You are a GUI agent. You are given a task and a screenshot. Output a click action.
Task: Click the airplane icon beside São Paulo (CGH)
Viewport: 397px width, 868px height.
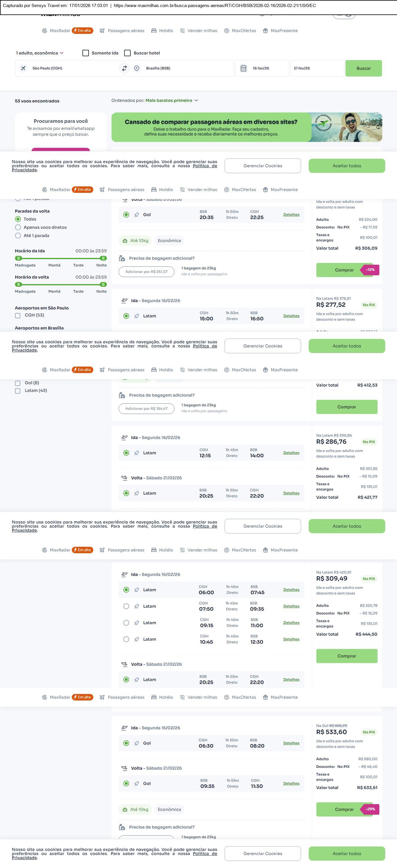[23, 68]
